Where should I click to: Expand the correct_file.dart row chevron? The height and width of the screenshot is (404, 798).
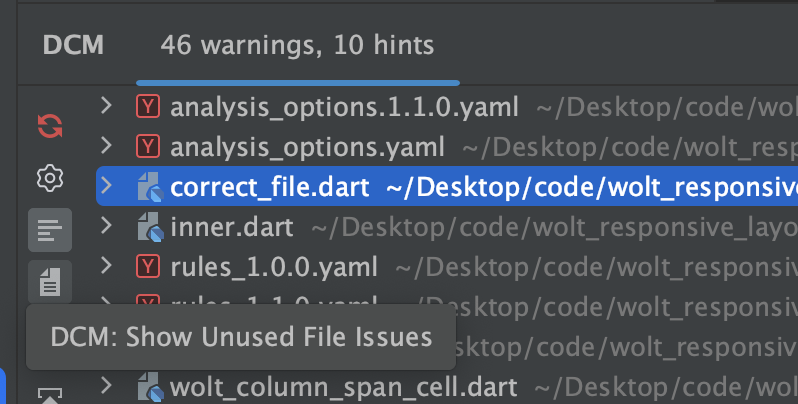106,186
